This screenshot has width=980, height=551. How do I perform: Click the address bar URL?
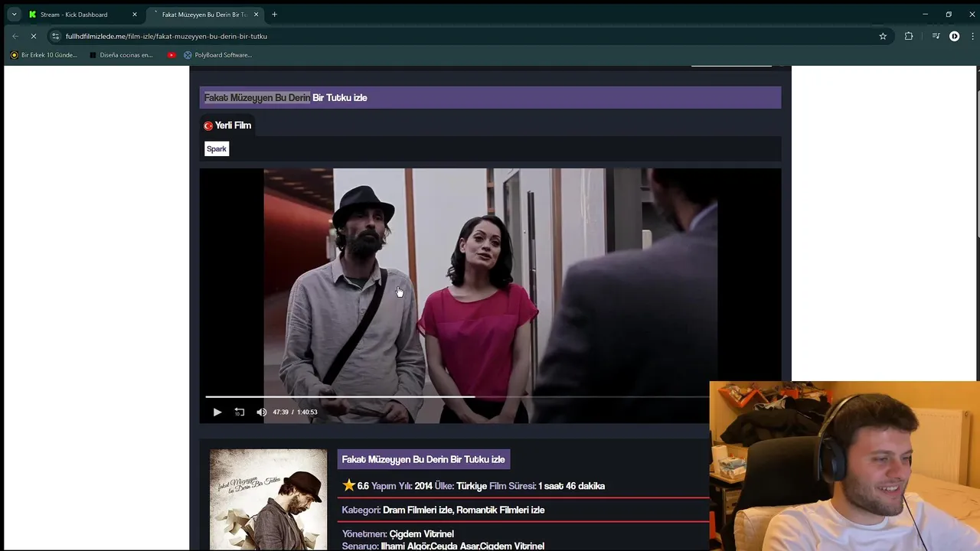click(x=166, y=36)
